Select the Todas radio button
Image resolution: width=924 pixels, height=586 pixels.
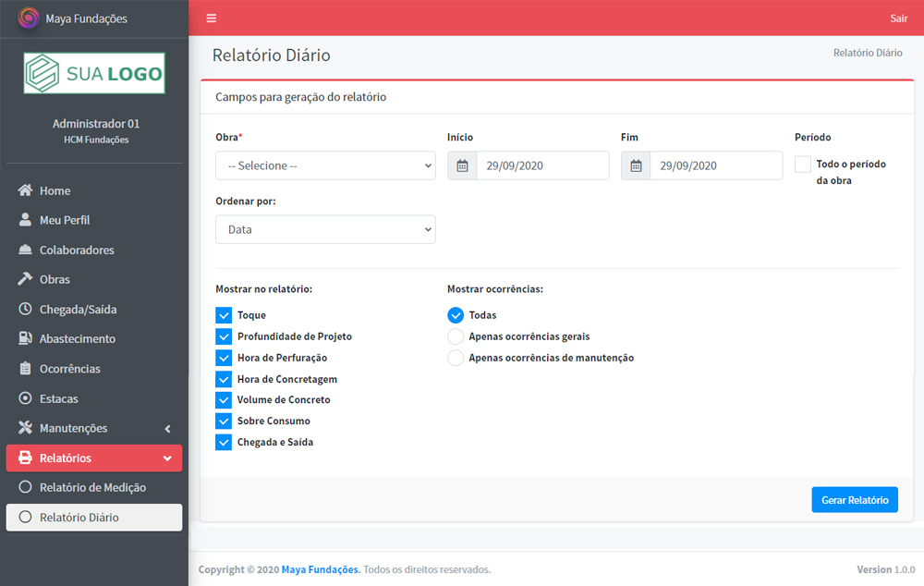click(x=456, y=315)
